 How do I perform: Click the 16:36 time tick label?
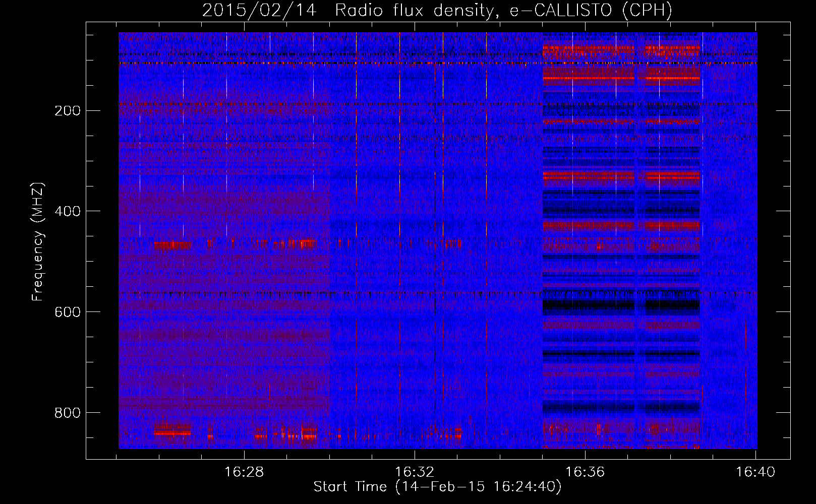tap(585, 472)
